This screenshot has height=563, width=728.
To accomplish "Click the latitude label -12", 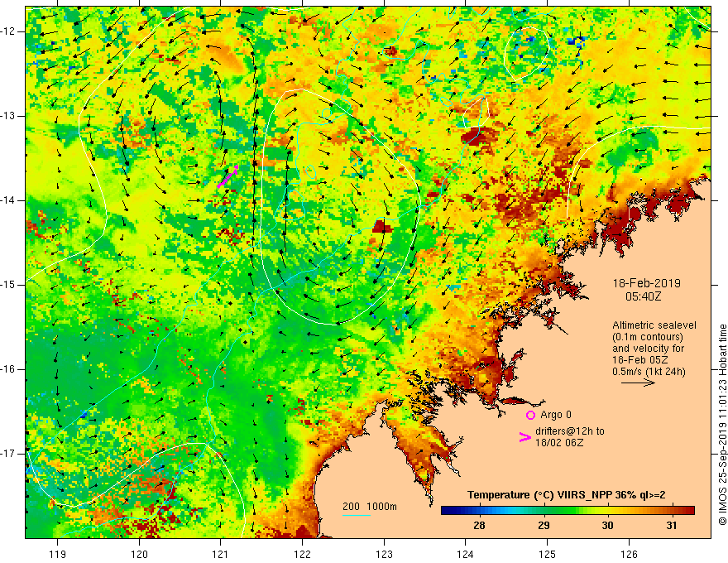I will (9, 31).
